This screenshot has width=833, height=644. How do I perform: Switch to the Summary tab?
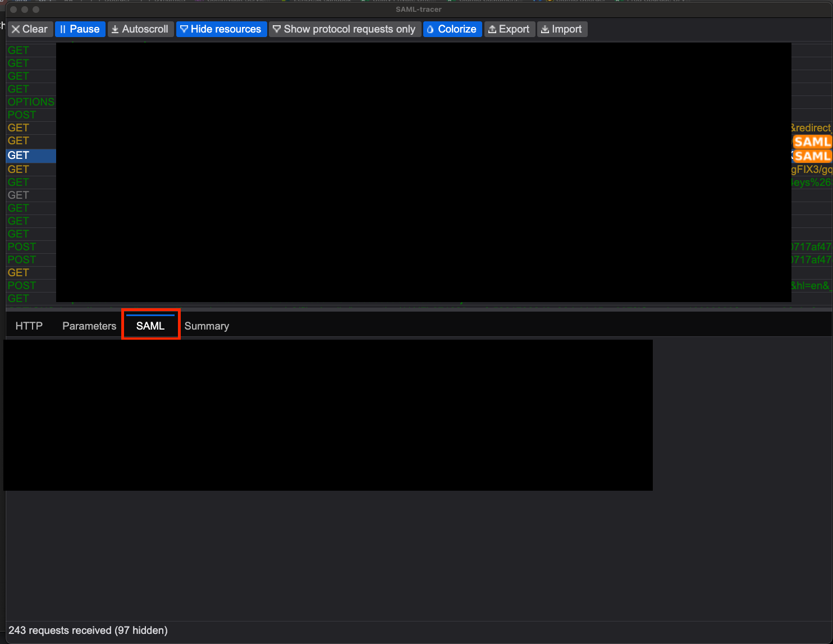click(x=207, y=326)
